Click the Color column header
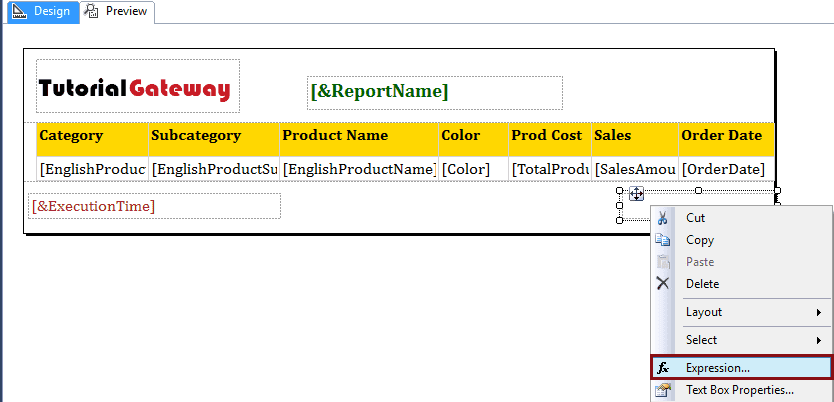 click(473, 139)
